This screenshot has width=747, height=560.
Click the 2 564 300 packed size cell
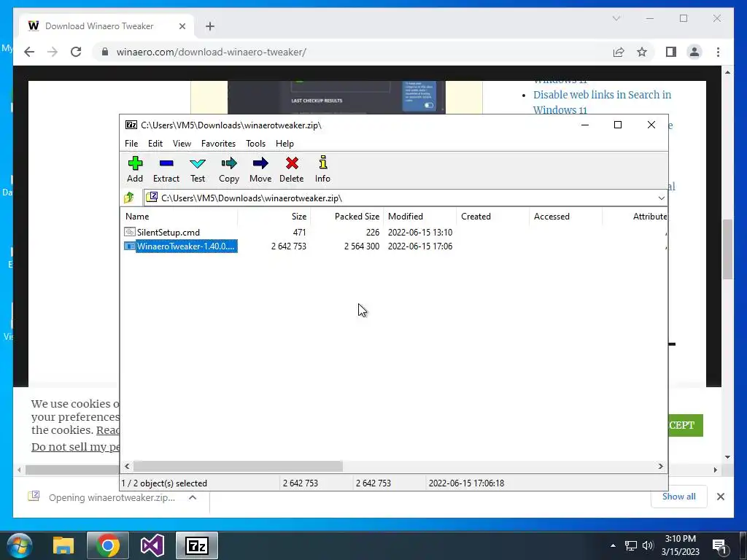[362, 246]
